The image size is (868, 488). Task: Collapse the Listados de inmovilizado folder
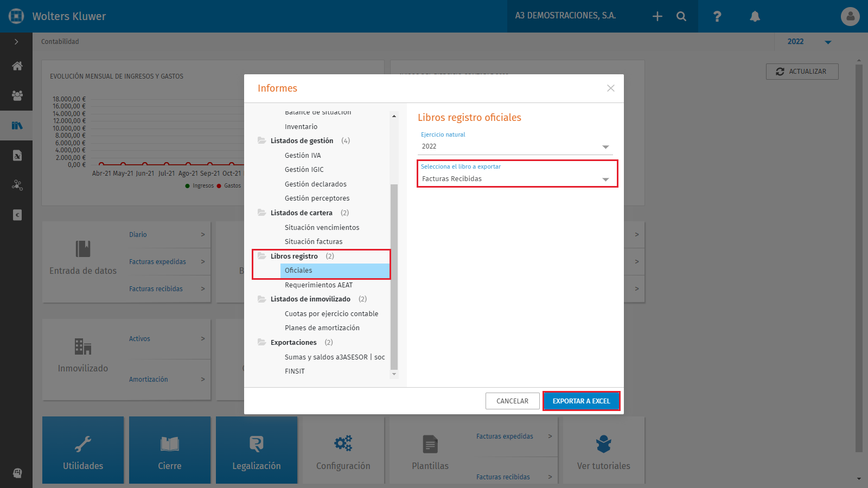(261, 299)
